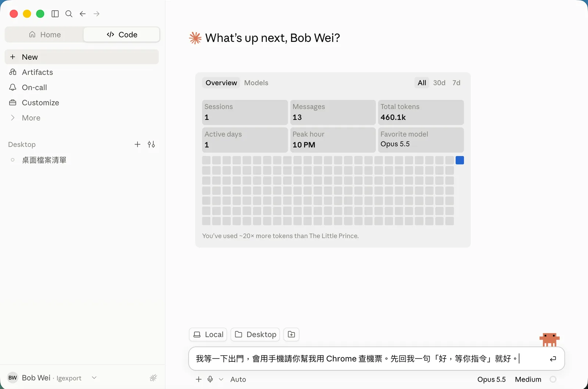Image resolution: width=588 pixels, height=389 pixels.
Task: Add a new Desktop session with plus
Action: pyautogui.click(x=137, y=144)
